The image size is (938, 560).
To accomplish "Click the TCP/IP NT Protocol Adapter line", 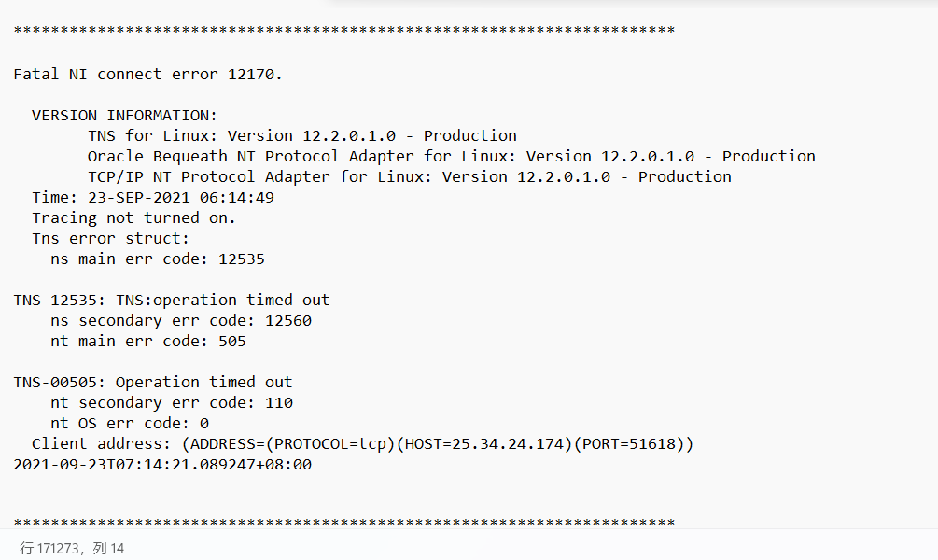I will point(409,176).
